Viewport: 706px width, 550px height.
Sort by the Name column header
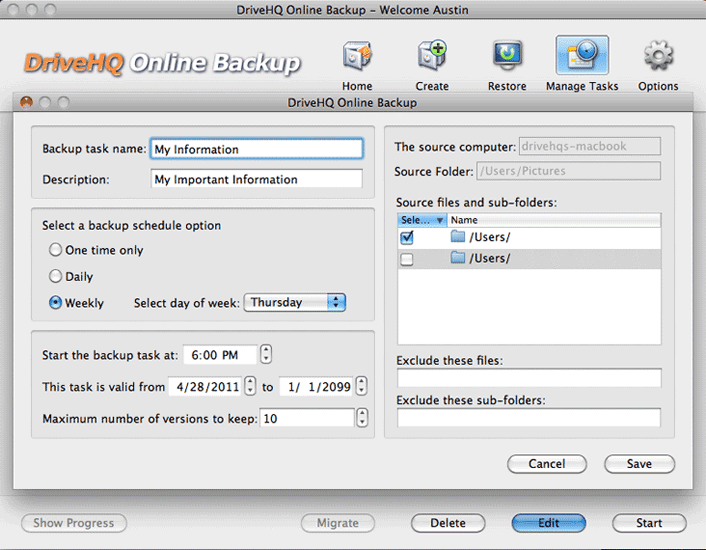553,219
